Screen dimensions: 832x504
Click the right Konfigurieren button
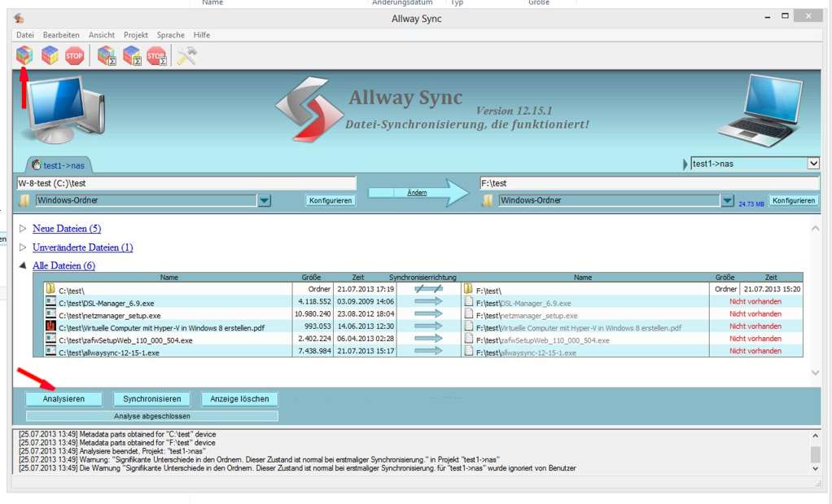[794, 200]
